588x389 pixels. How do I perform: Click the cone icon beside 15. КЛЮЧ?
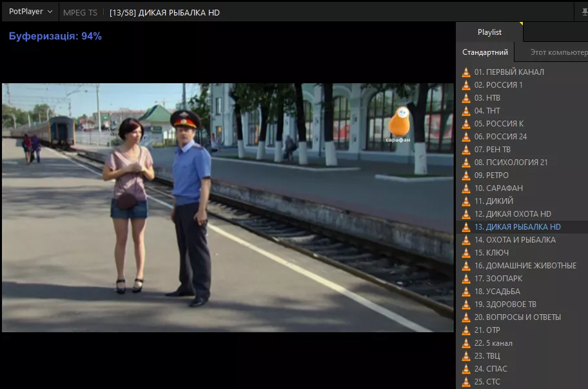coord(466,253)
